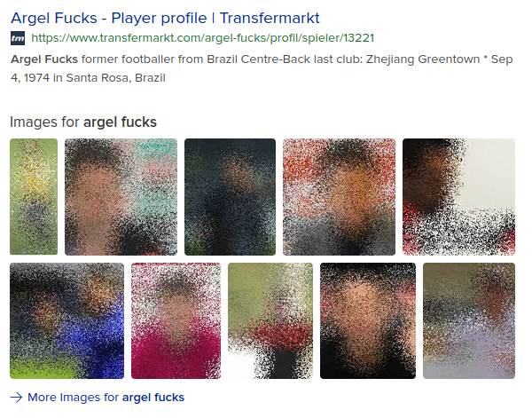
Task: Open the dark navy third top-row thumbnail
Action: pyautogui.click(x=230, y=197)
